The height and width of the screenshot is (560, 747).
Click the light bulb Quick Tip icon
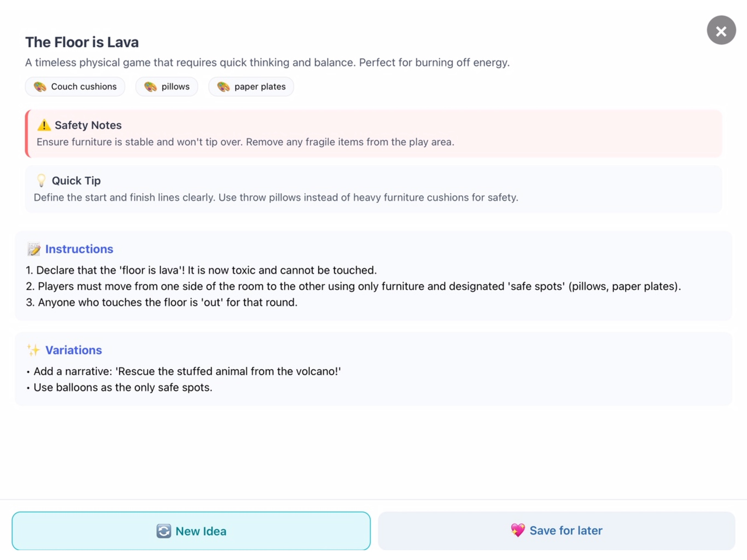coord(41,180)
